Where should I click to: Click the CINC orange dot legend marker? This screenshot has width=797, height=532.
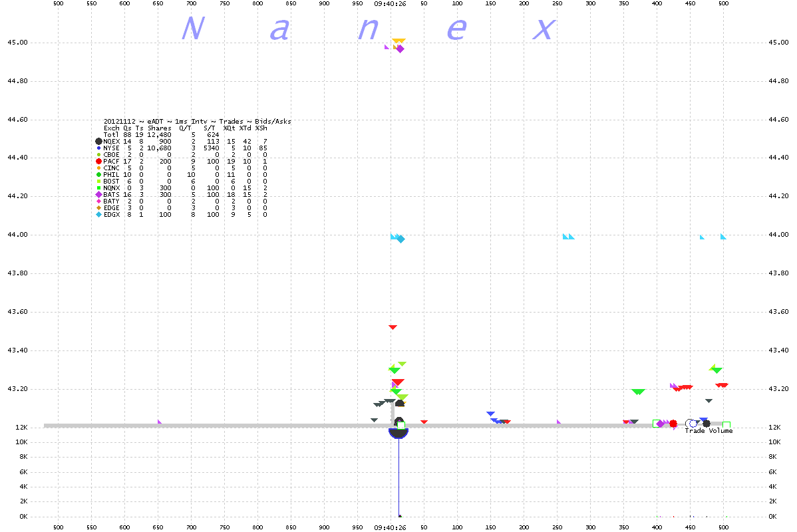[98, 168]
